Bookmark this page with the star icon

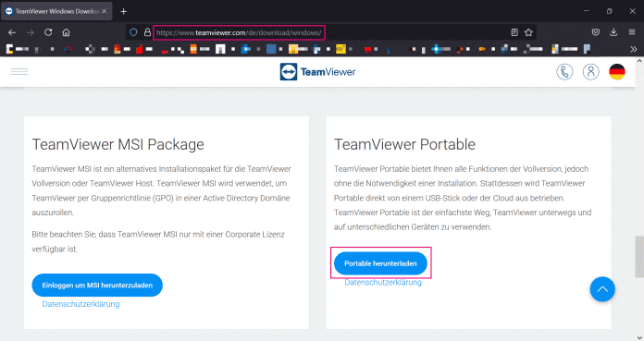click(x=528, y=32)
